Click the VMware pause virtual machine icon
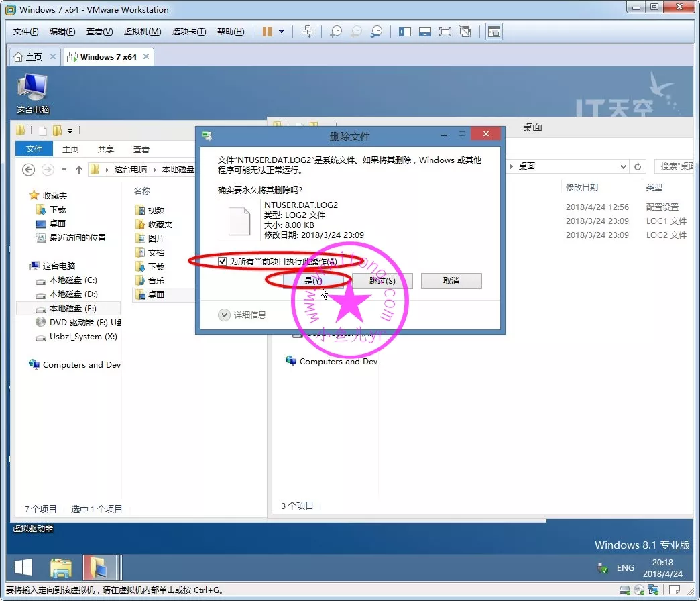Image resolution: width=700 pixels, height=601 pixels. click(x=267, y=32)
